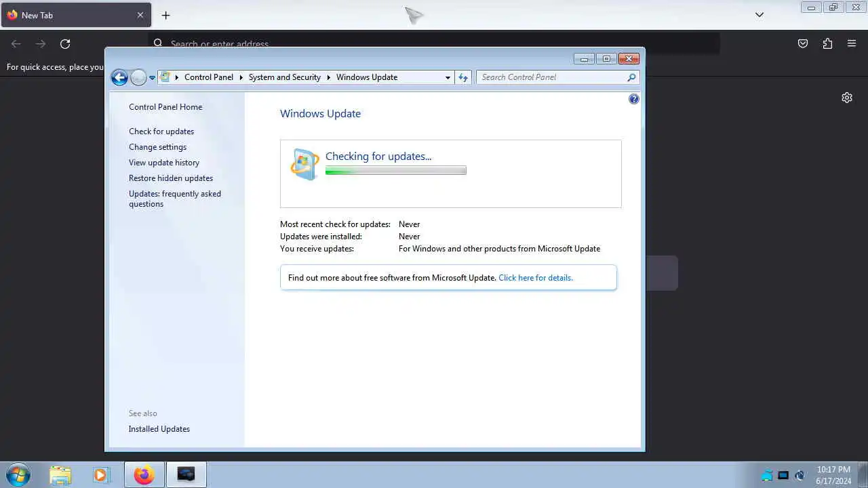Click Check for updates link
Viewport: 868px width, 488px height.
click(161, 131)
